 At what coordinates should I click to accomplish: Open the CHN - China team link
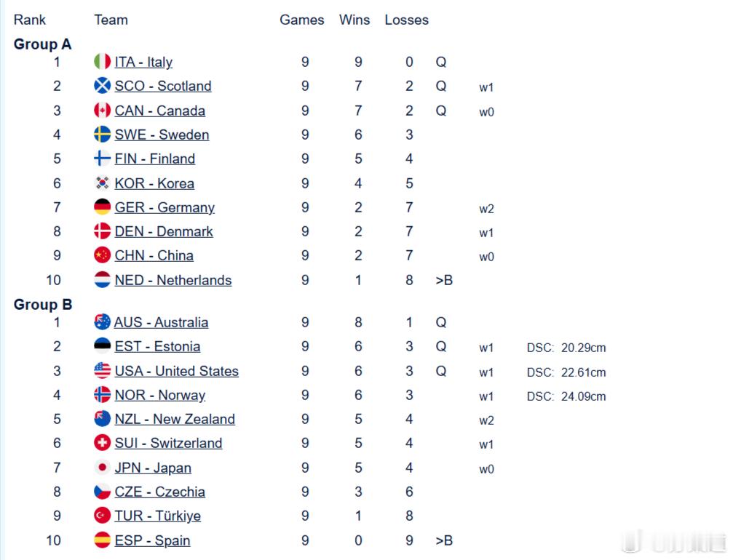tap(154, 255)
